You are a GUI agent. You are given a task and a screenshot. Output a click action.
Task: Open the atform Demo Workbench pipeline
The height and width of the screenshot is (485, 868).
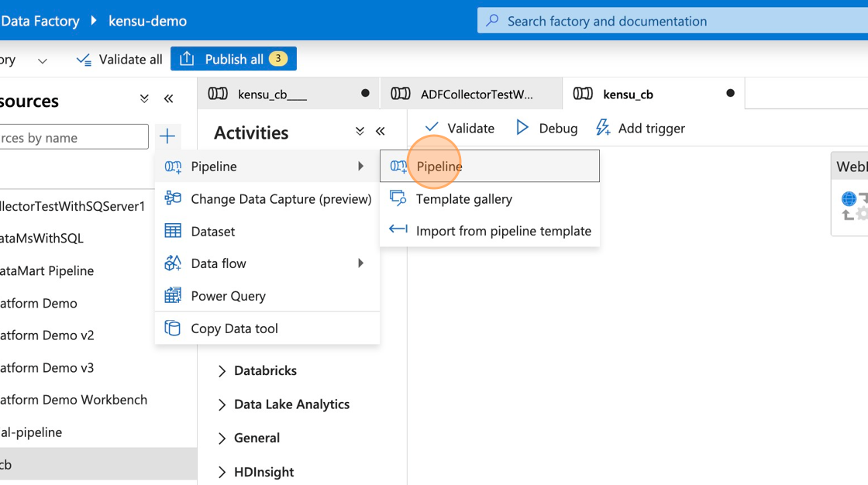[x=74, y=400]
